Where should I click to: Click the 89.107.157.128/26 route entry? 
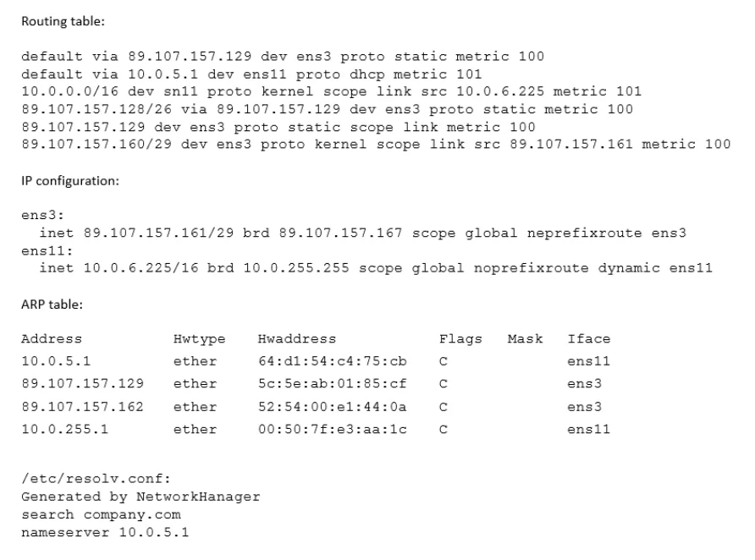point(327,109)
